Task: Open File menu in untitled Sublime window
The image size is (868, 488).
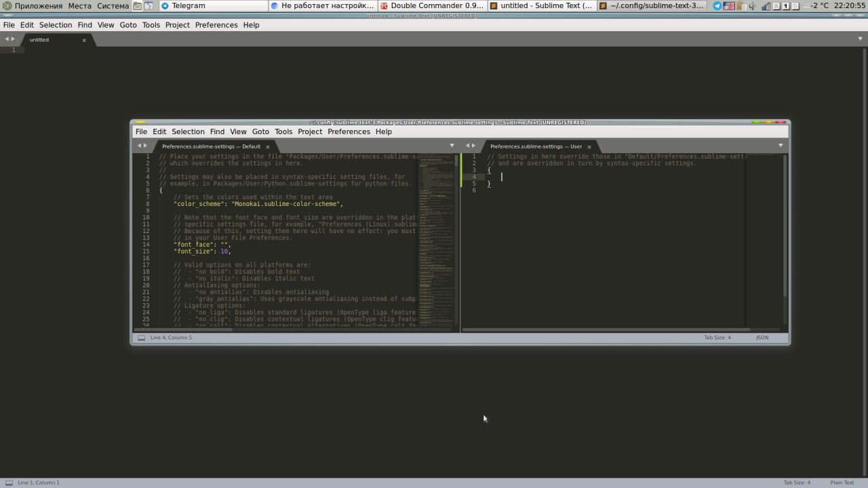Action: pos(9,25)
